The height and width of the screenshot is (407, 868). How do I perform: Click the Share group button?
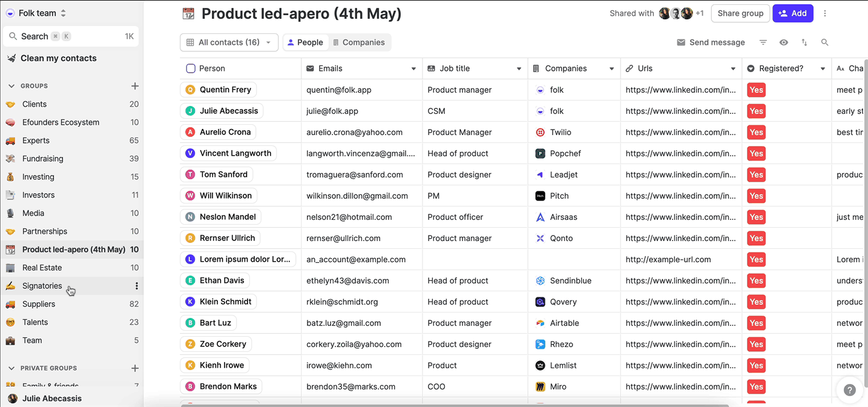tap(740, 13)
